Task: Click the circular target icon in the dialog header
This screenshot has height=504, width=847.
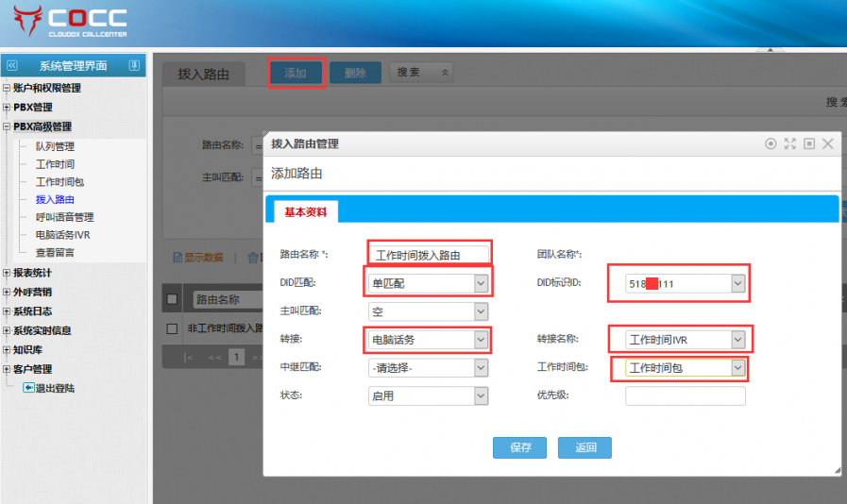Action: pos(771,143)
